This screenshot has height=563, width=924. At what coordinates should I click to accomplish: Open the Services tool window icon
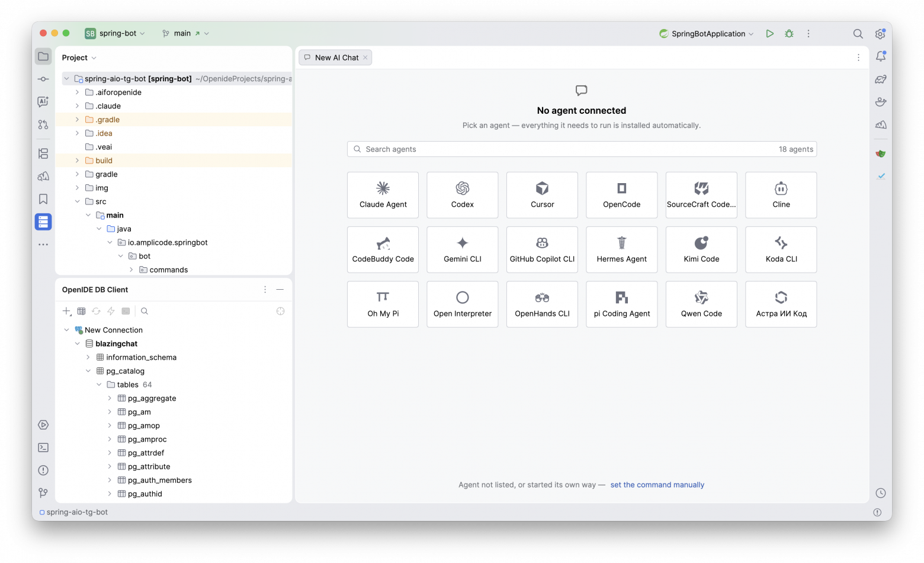[43, 425]
